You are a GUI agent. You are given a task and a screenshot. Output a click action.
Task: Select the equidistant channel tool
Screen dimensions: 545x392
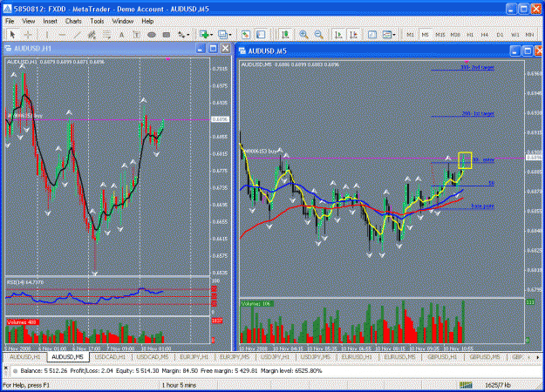pyautogui.click(x=92, y=35)
